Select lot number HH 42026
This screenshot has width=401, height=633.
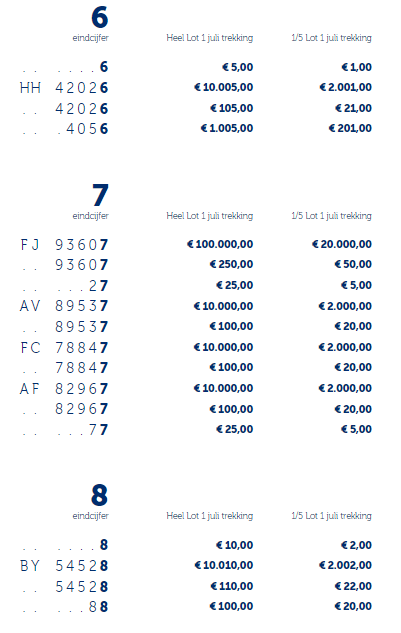(x=64, y=88)
